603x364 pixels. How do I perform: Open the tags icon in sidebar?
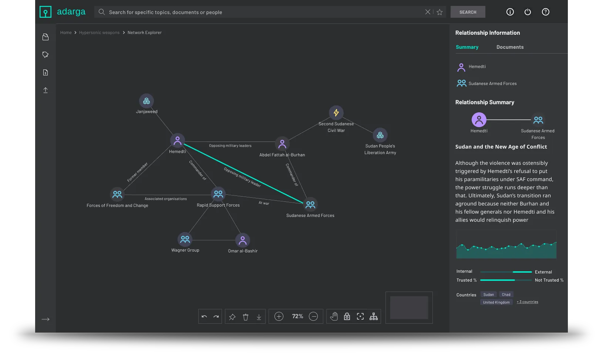click(46, 55)
